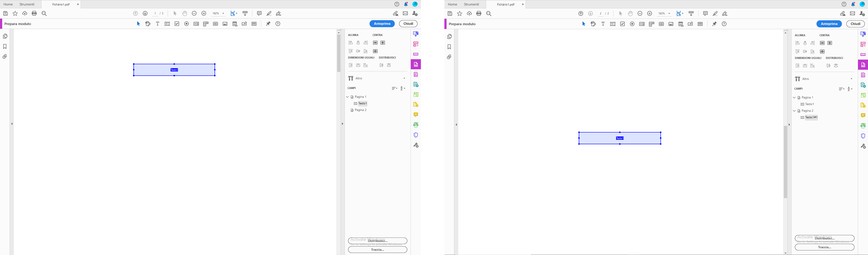Select the Add OK button tool, right window
The image size is (868, 255).
click(661, 24)
